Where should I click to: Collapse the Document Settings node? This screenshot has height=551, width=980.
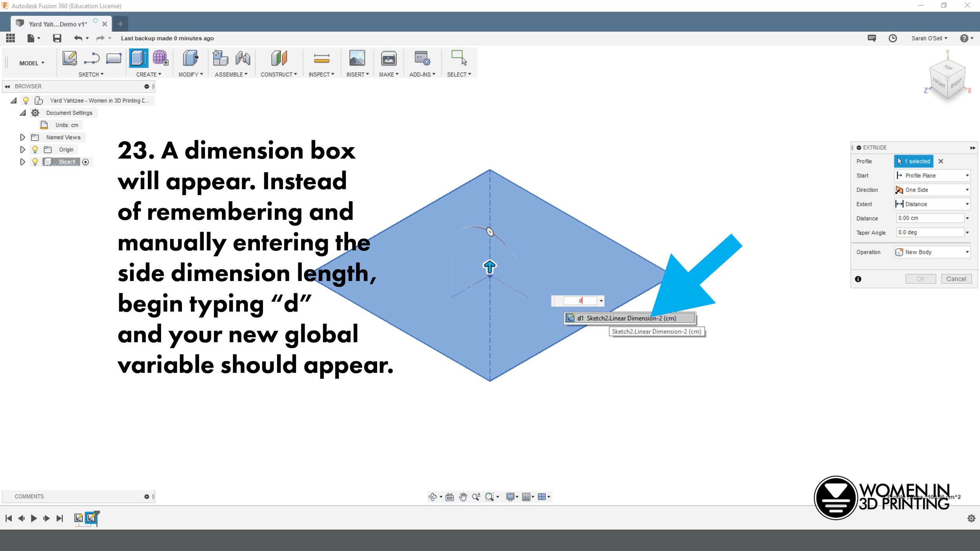pyautogui.click(x=23, y=113)
